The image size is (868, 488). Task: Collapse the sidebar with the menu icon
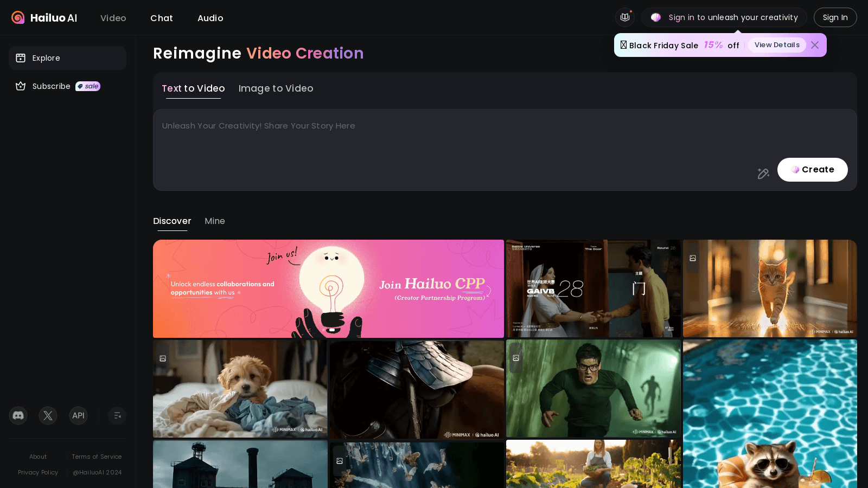pos(117,416)
